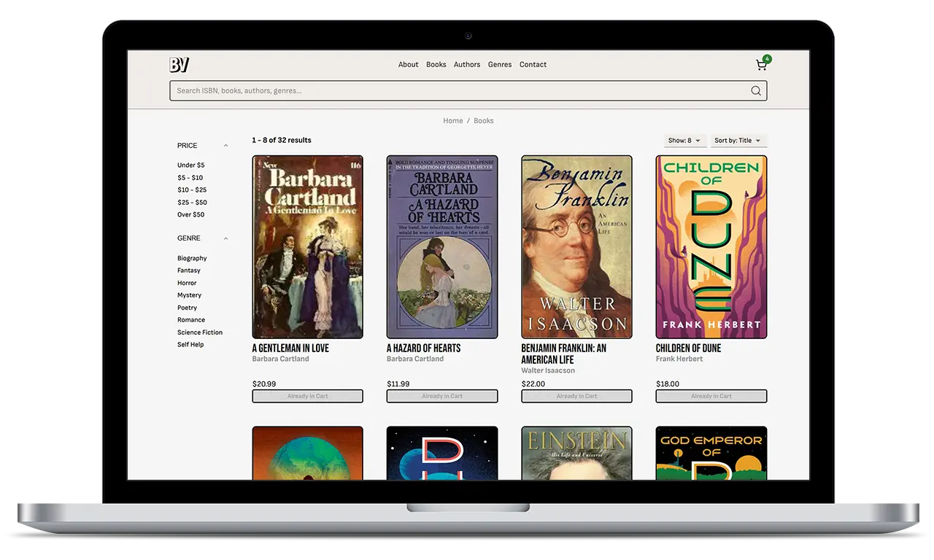Open the God Emperor of Dune cover

pyautogui.click(x=711, y=453)
